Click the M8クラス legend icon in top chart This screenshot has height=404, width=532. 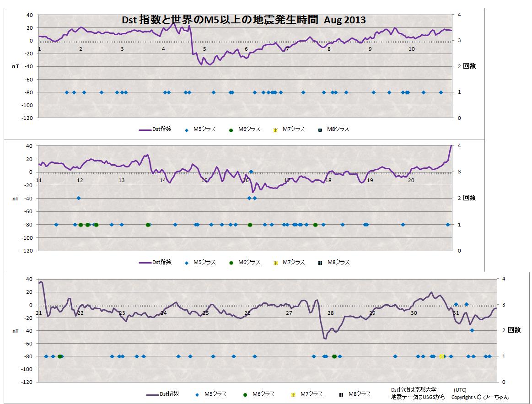[x=320, y=130]
